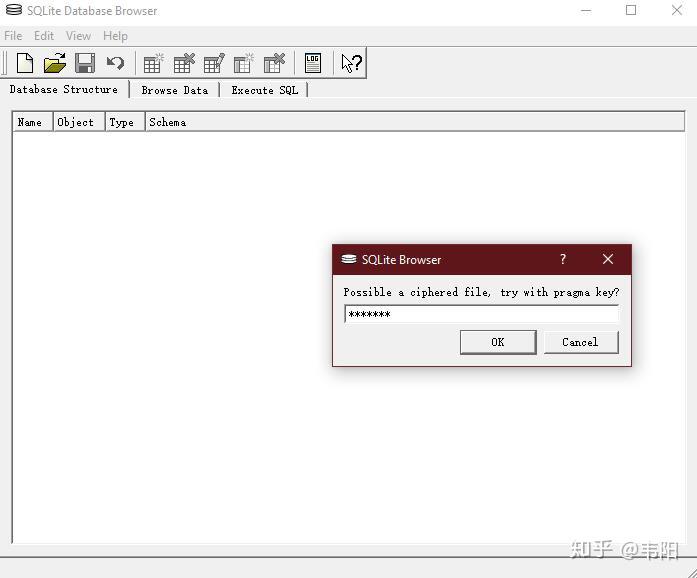Open the View menu
697x578 pixels.
pyautogui.click(x=78, y=36)
